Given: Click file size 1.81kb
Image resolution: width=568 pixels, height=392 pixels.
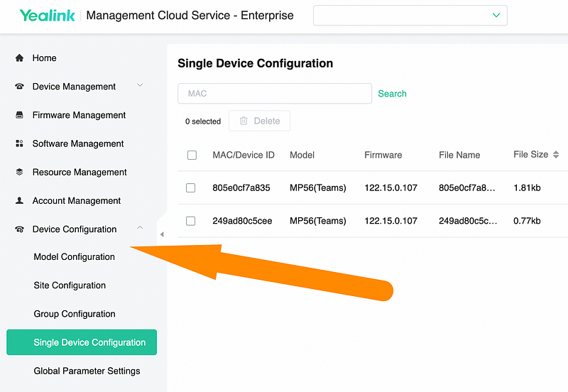Looking at the screenshot, I should pos(527,187).
